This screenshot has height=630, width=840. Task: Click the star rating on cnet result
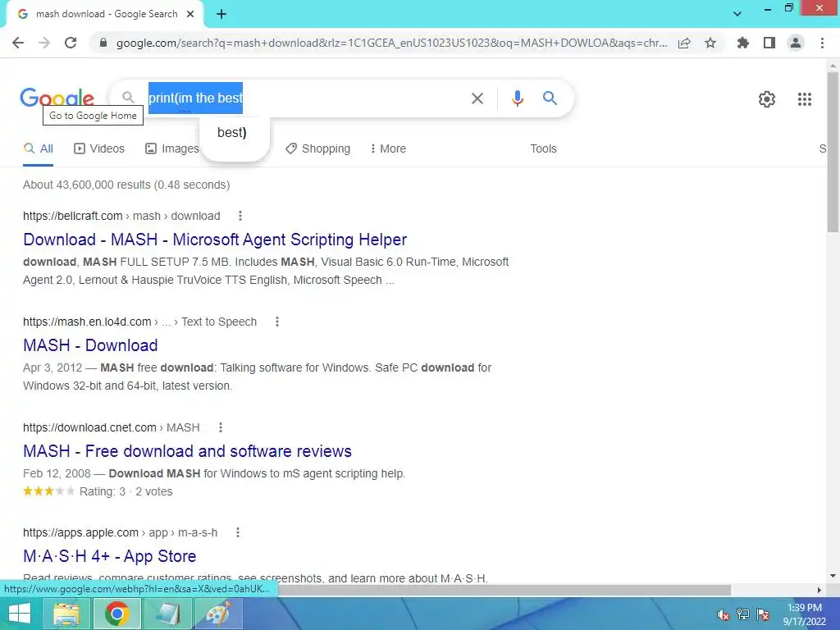click(48, 491)
